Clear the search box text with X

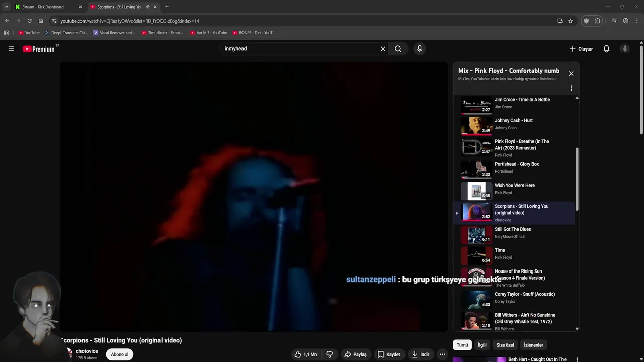[383, 49]
